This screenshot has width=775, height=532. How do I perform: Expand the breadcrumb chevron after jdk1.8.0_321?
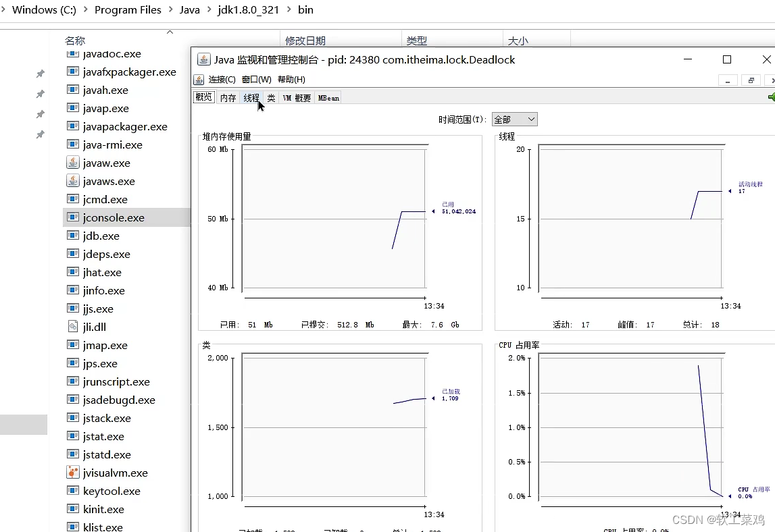289,9
